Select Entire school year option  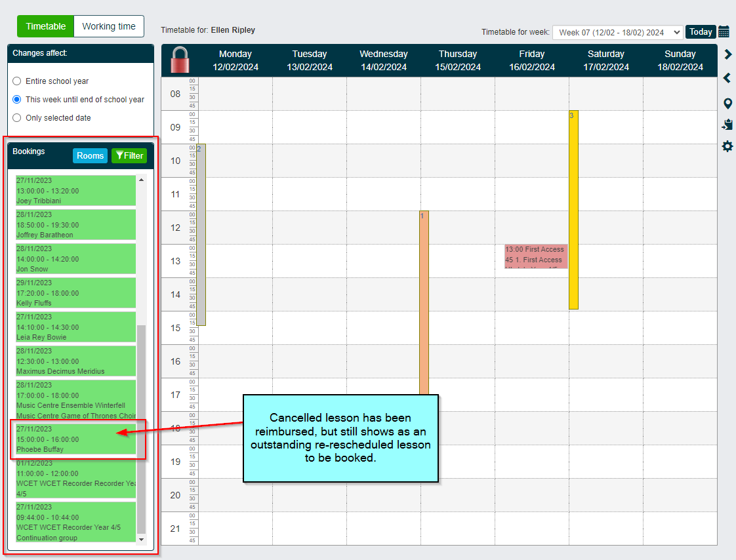click(x=17, y=81)
